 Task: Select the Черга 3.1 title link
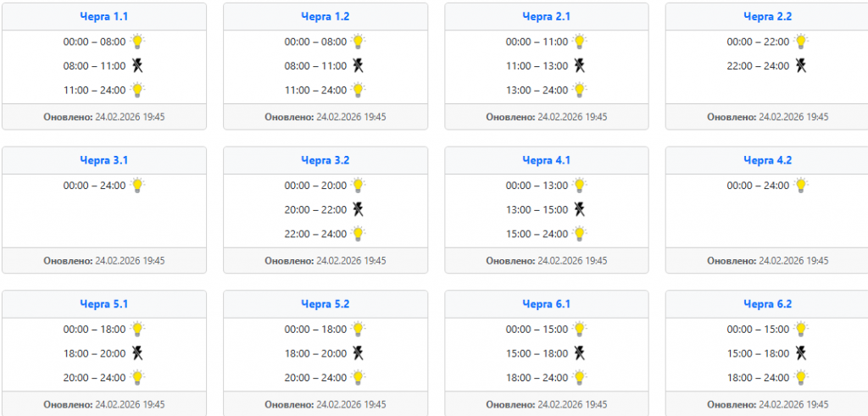tap(103, 160)
